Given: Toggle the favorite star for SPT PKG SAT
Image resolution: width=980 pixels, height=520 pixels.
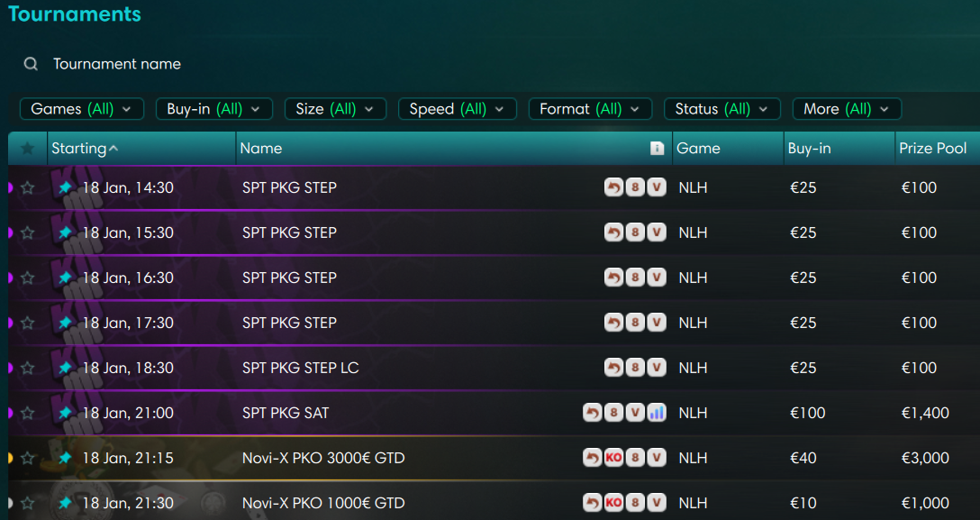Looking at the screenshot, I should tap(28, 413).
